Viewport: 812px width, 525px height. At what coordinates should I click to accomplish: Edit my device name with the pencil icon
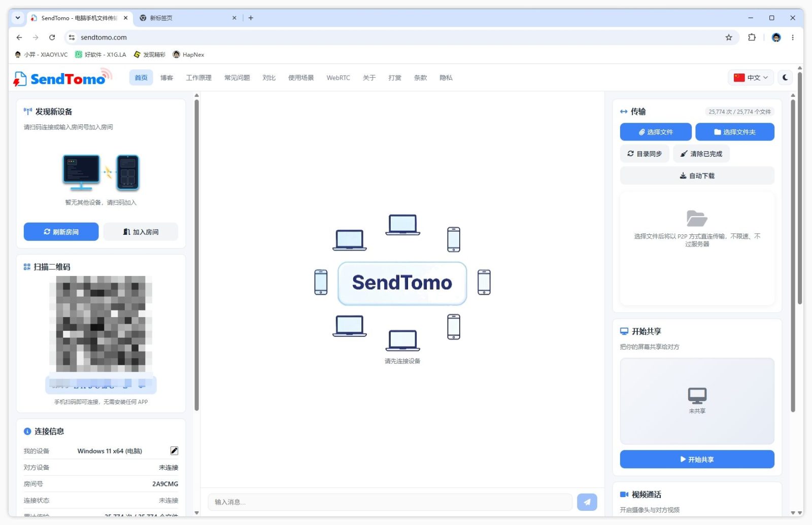[x=174, y=450]
